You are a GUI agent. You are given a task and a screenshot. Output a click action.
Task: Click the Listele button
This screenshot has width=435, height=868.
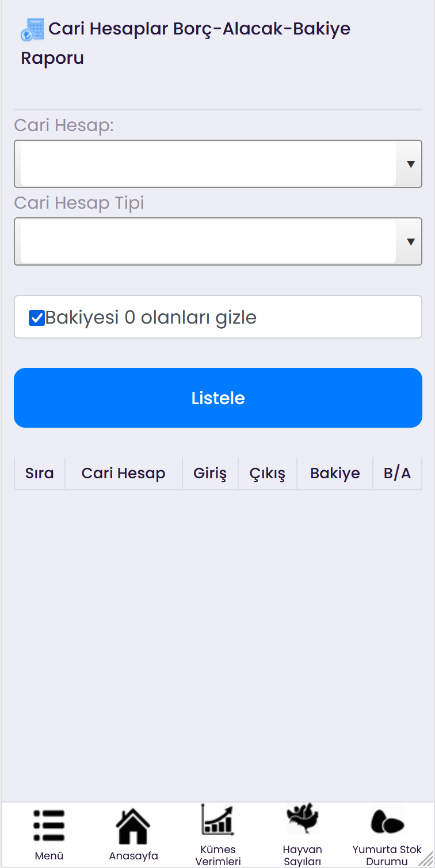click(x=218, y=398)
